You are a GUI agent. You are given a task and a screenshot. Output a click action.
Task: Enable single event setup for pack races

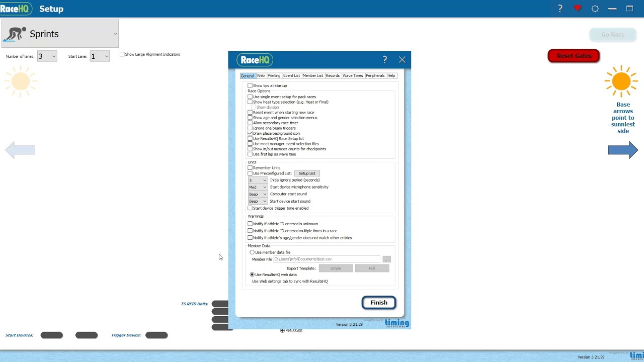tap(250, 97)
